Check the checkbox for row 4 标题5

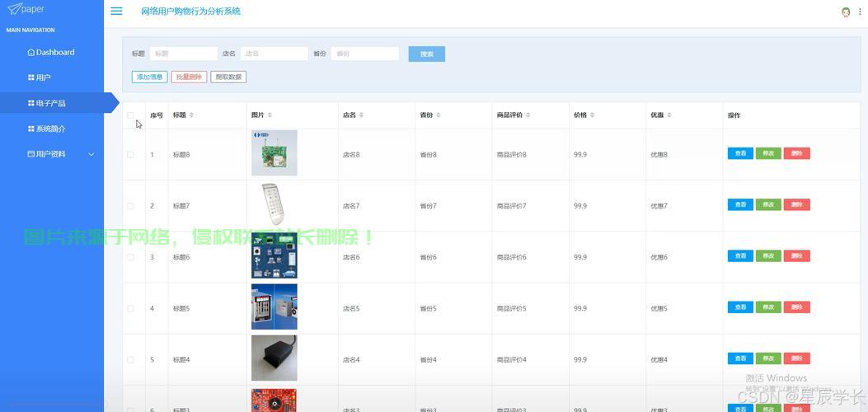pos(130,308)
